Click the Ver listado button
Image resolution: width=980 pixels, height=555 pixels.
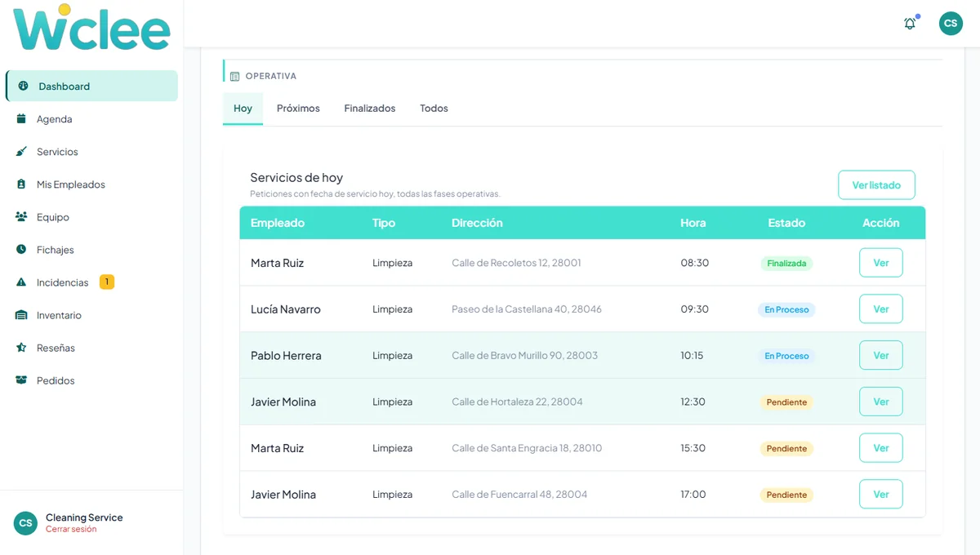876,184
